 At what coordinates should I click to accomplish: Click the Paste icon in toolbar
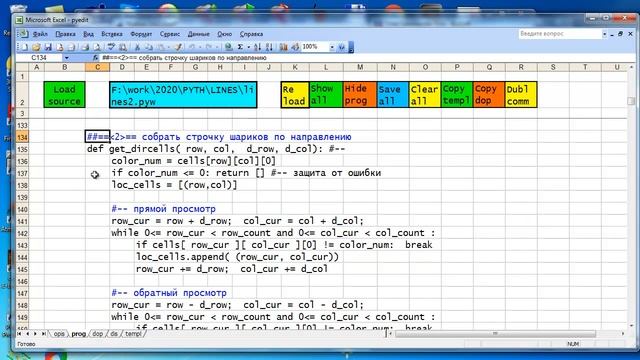[162, 47]
